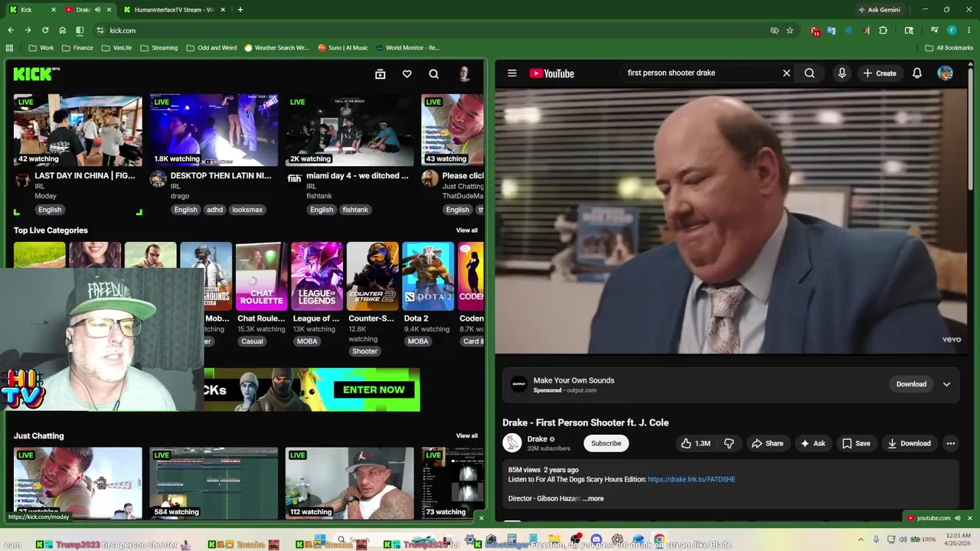Open the Kick search magnifier icon
Image resolution: width=980 pixels, height=551 pixels.
434,73
